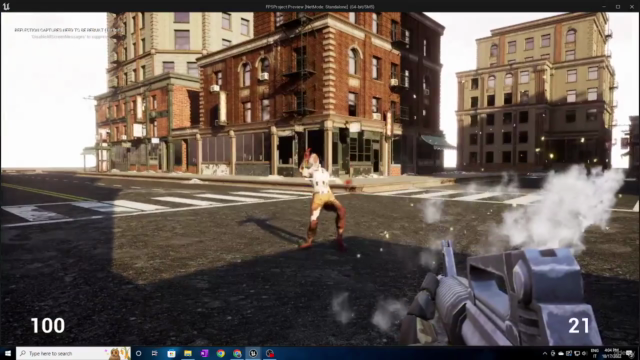This screenshot has height=360, width=640.
Task: Click the Unreal Engine logo in title bar
Action: 6,7
